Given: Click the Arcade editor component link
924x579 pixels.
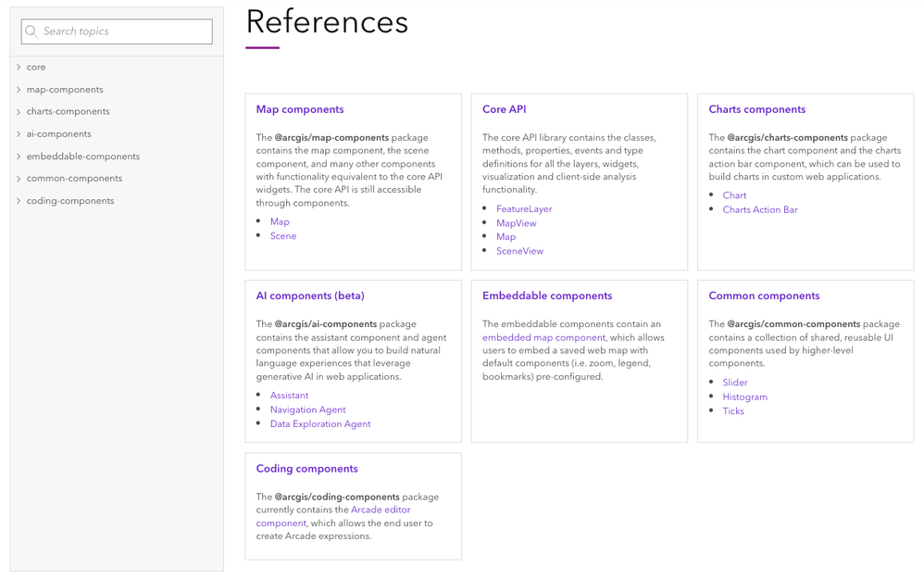Looking at the screenshot, I should (381, 510).
